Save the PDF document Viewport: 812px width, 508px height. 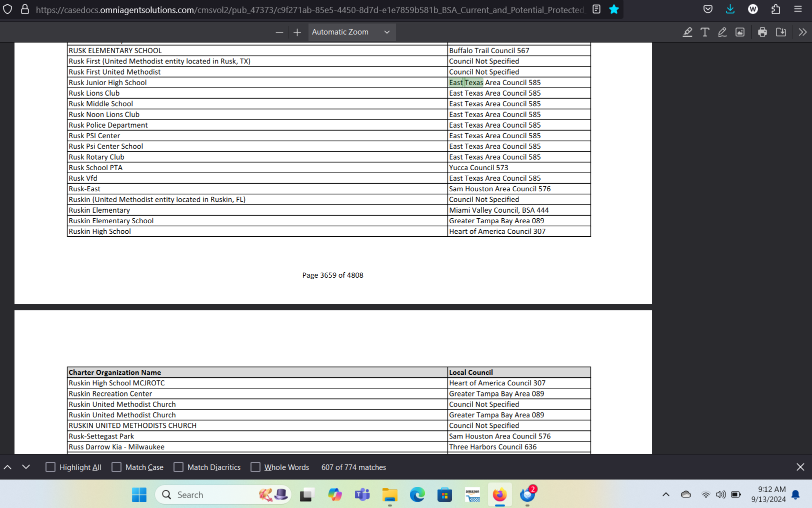click(780, 32)
